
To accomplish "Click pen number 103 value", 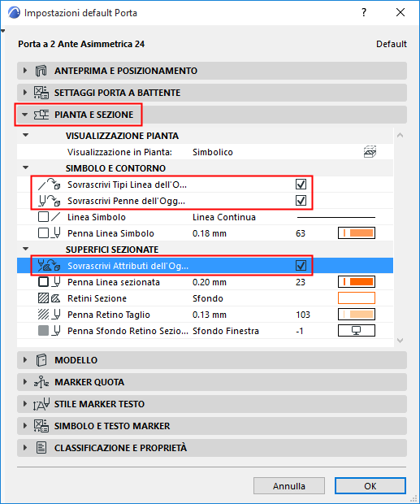I will coord(303,315).
